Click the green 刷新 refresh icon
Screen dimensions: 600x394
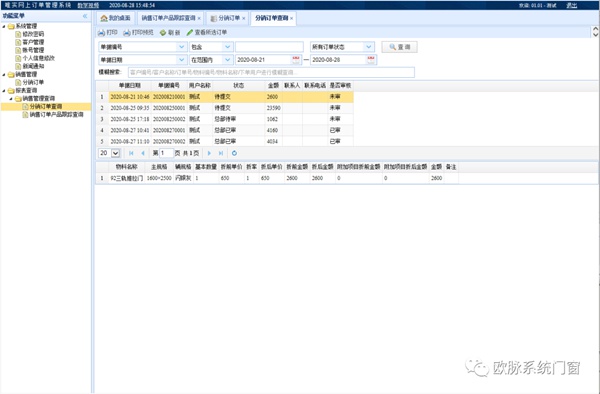(163, 33)
